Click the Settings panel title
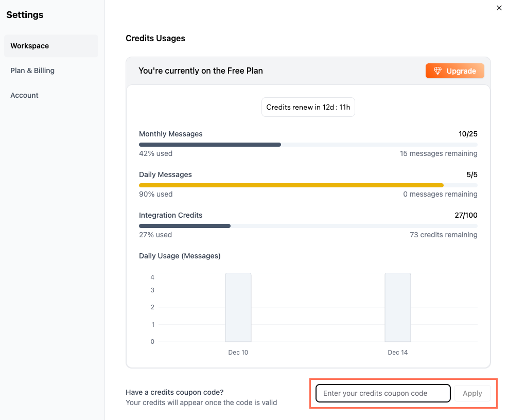 pyautogui.click(x=25, y=15)
